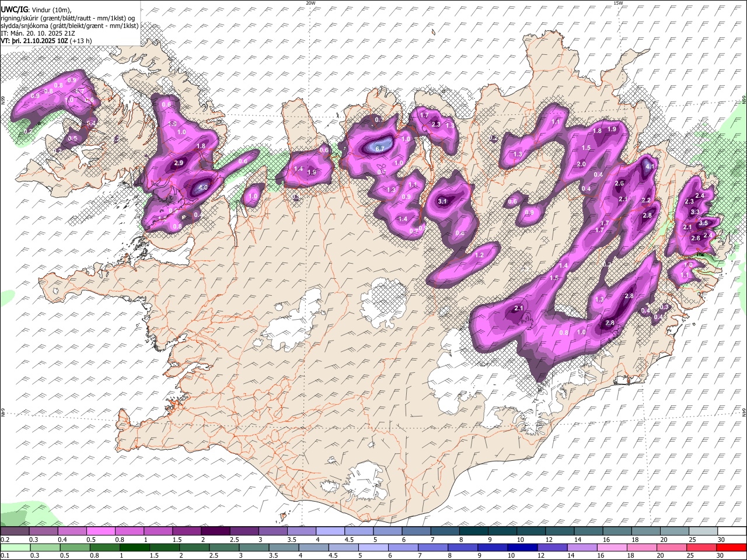
Task: Select the 2.0 precipitation value label
Action: coord(581,164)
